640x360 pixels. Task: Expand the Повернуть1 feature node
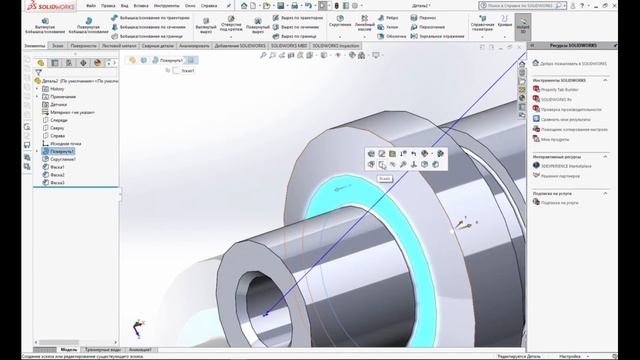tap(37, 151)
